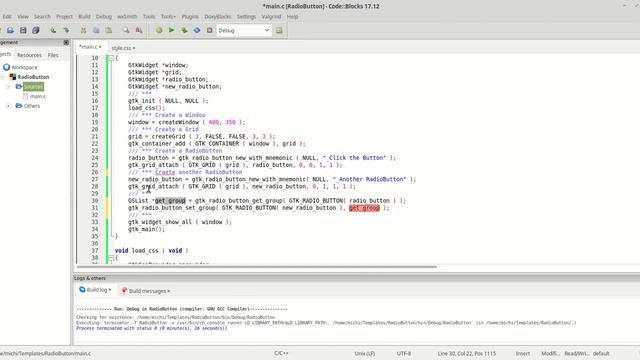Click the UTF-8 encoding in the status bar
Viewport: 640px width, 360px height.
404,353
